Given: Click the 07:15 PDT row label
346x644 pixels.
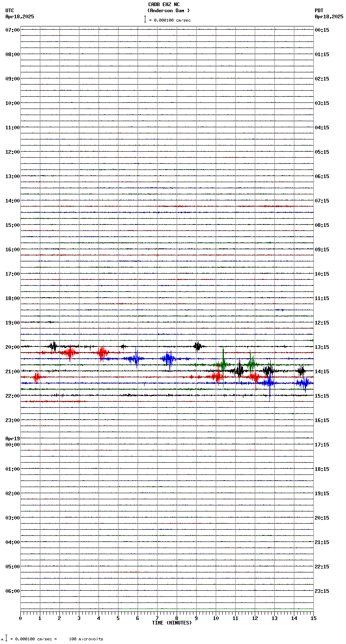Looking at the screenshot, I should tap(322, 201).
